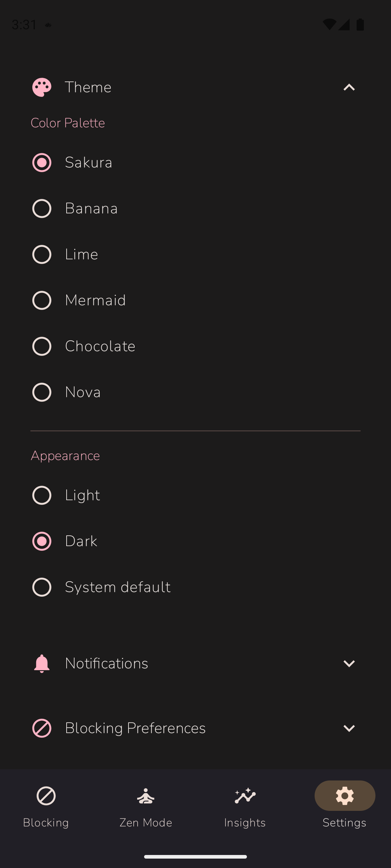
Task: Select the Banana color palette
Action: (42, 208)
